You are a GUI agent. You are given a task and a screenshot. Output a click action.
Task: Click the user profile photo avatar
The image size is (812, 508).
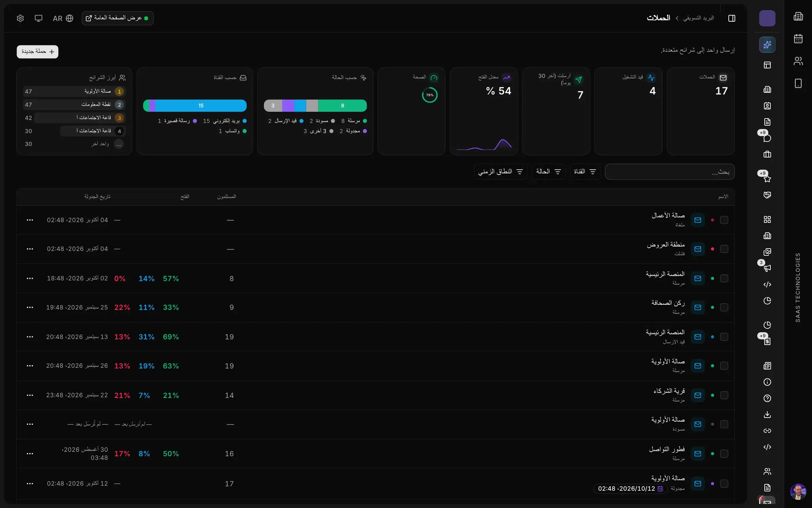pos(798,491)
